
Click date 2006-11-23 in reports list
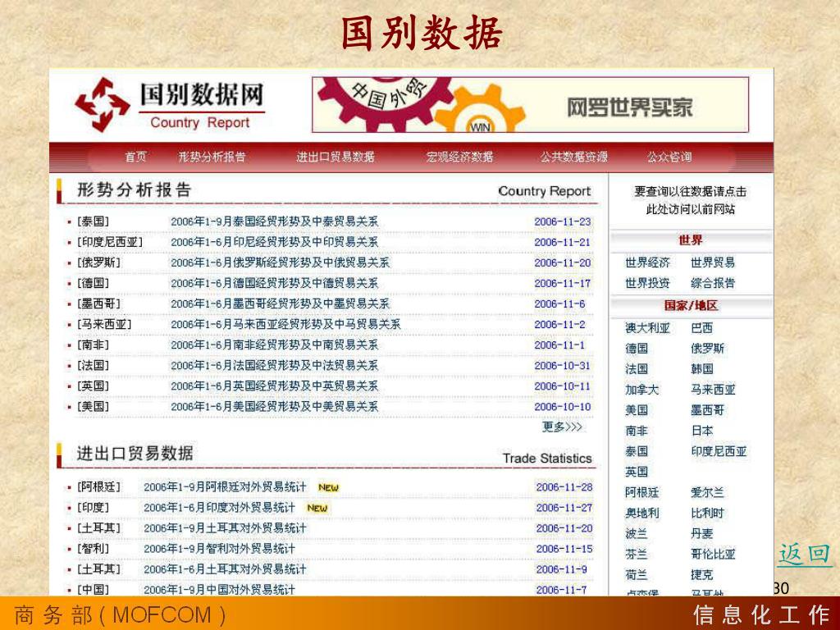[563, 221]
